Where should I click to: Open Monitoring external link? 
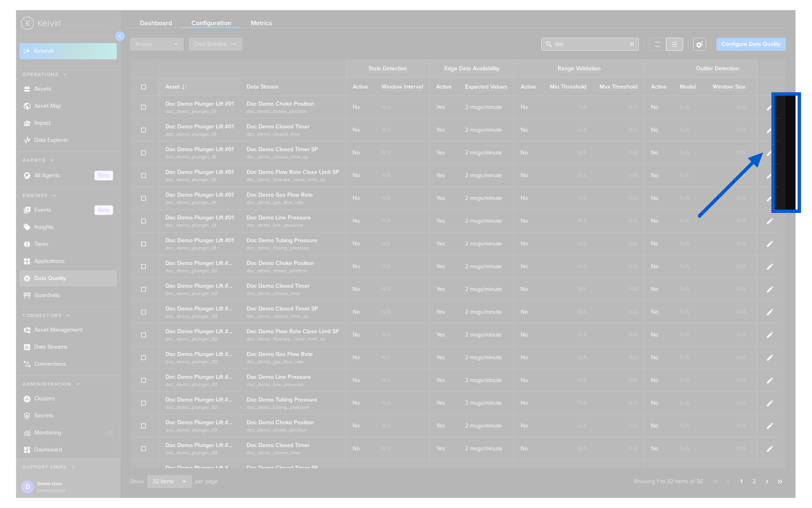(x=68, y=433)
